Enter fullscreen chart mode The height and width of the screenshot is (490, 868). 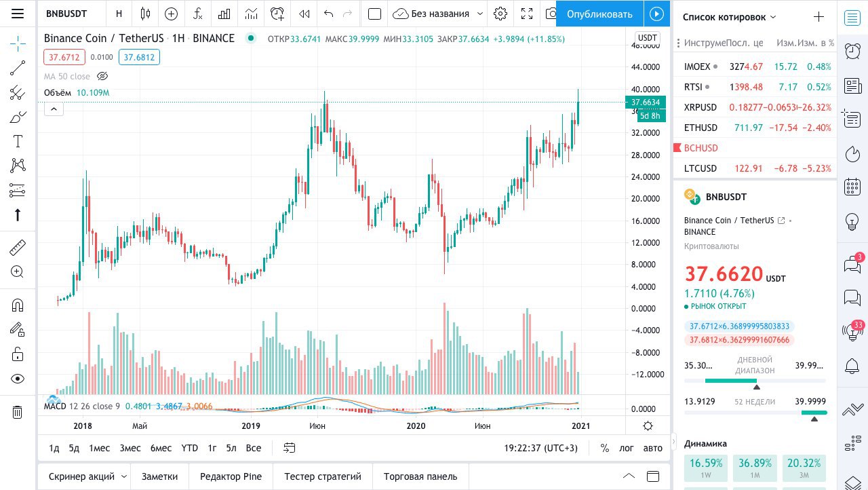point(527,14)
